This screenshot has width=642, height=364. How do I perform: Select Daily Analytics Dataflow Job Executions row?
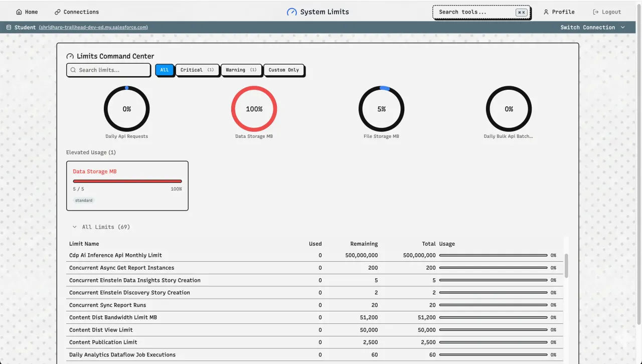pos(314,355)
